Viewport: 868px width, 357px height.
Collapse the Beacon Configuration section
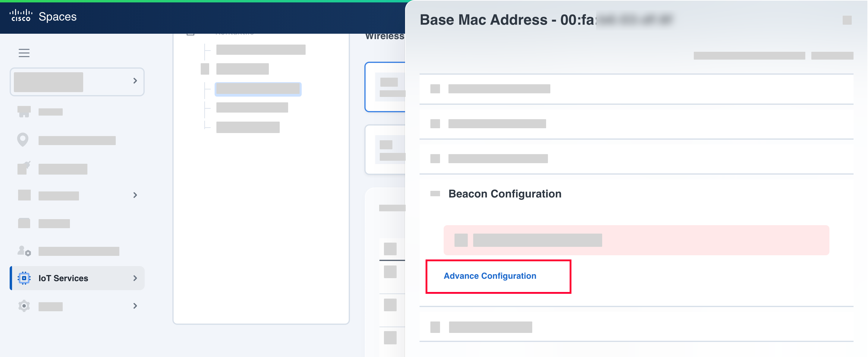[x=435, y=194]
